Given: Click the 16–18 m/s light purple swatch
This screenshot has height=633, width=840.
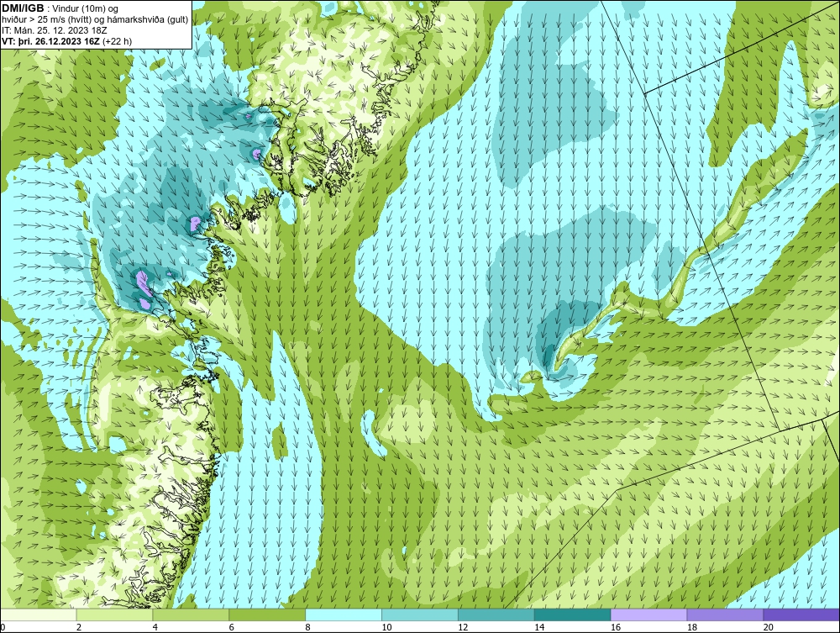Looking at the screenshot, I should [648, 615].
